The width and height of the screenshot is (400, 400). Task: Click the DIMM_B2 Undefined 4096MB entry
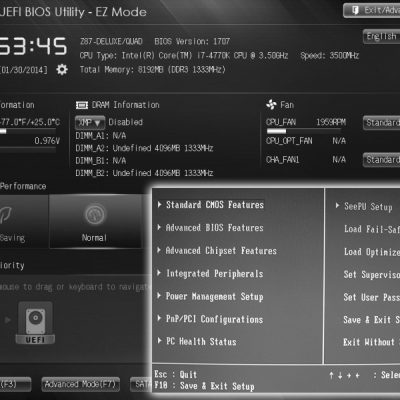pos(144,173)
